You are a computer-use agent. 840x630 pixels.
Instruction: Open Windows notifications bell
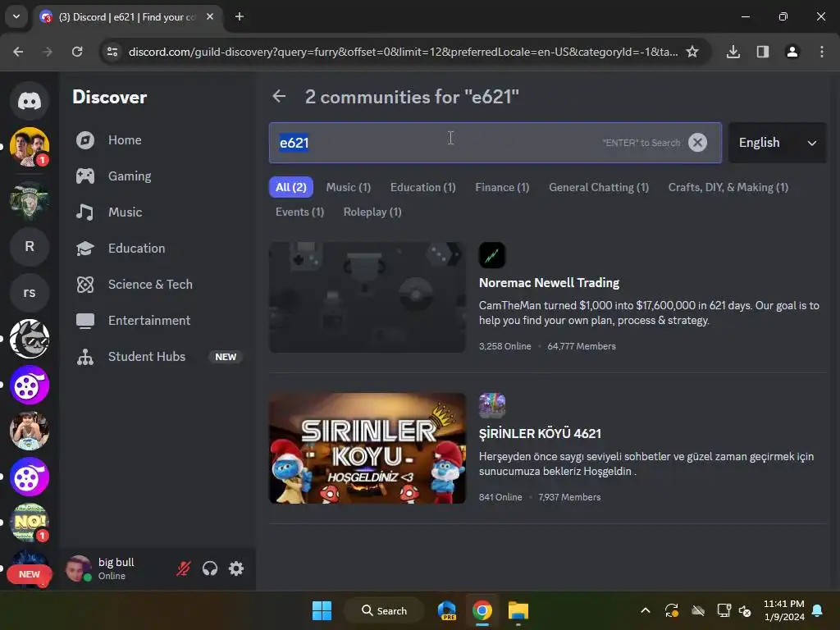click(x=818, y=610)
